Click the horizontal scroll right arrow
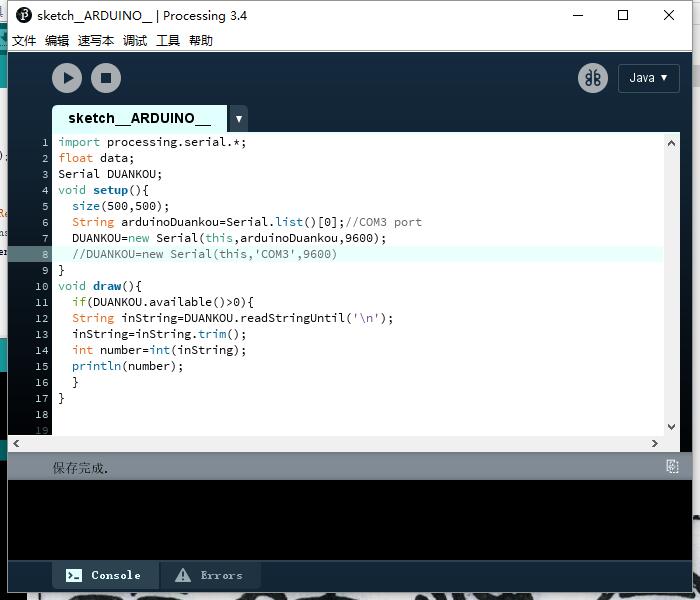The image size is (700, 600). 654,443
